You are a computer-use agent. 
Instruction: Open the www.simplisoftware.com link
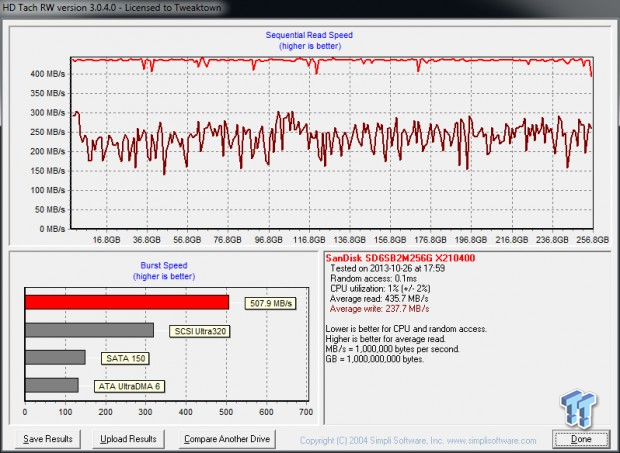pyautogui.click(x=491, y=440)
